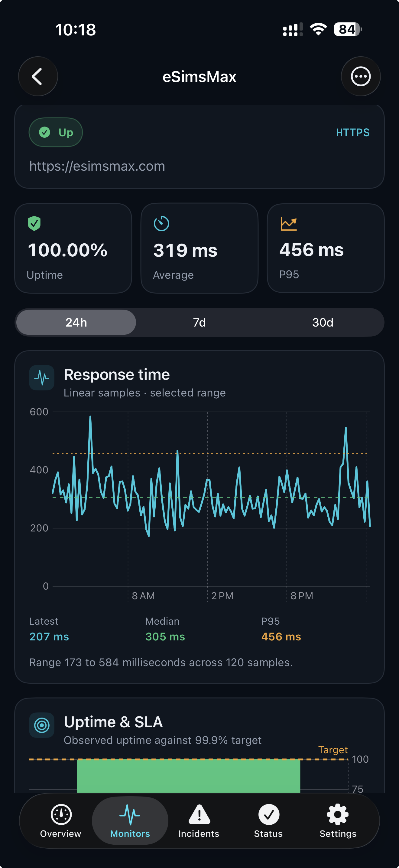This screenshot has height=868, width=399.
Task: Tap the Uptime & SLA target icon
Action: coord(42,725)
